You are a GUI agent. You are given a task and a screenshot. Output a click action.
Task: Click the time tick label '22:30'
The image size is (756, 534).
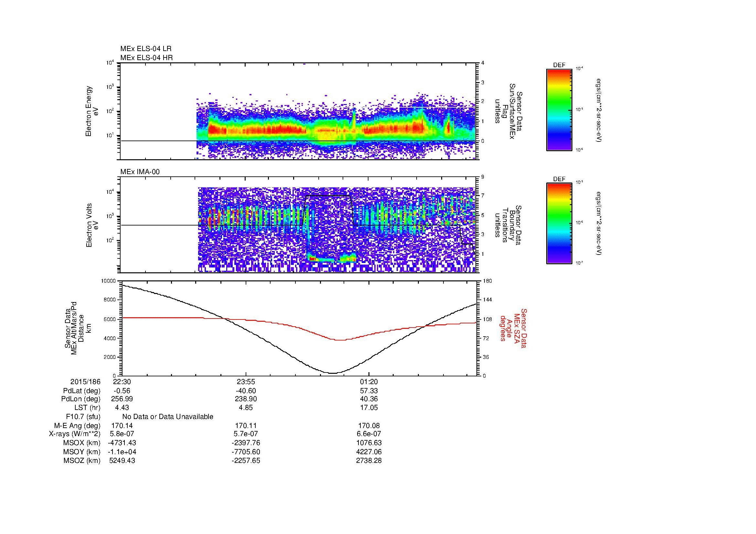pyautogui.click(x=122, y=382)
